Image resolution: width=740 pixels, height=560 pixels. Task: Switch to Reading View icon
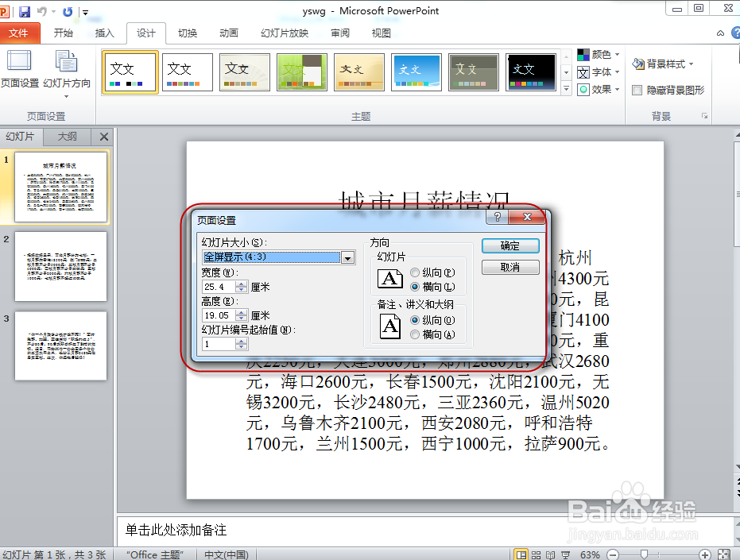coord(550,554)
